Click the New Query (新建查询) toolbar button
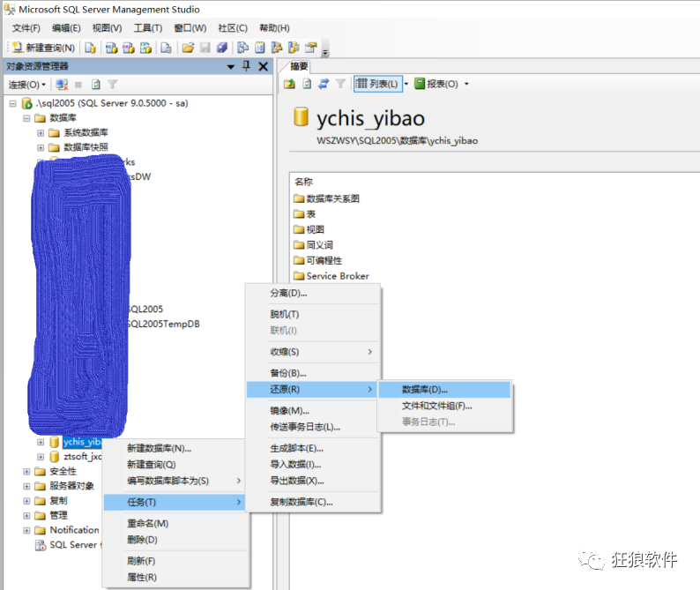 click(43, 48)
